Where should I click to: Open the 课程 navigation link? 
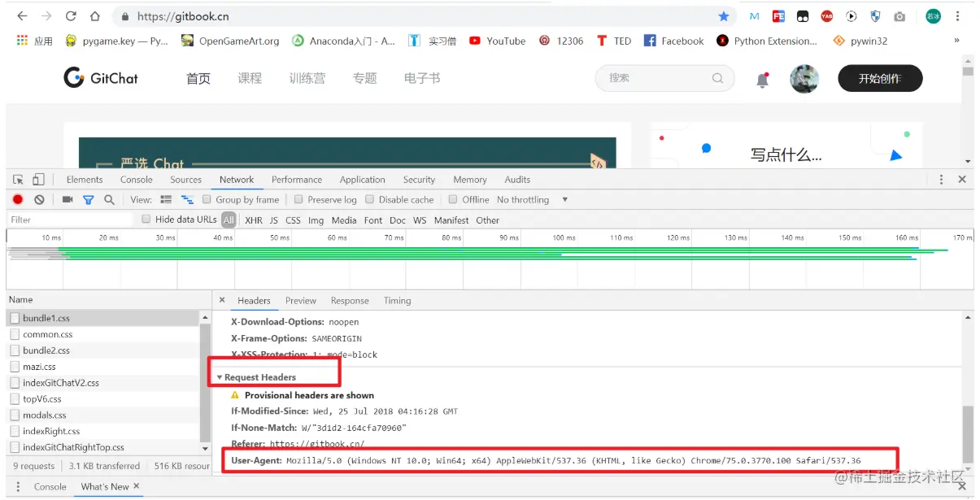(x=250, y=78)
